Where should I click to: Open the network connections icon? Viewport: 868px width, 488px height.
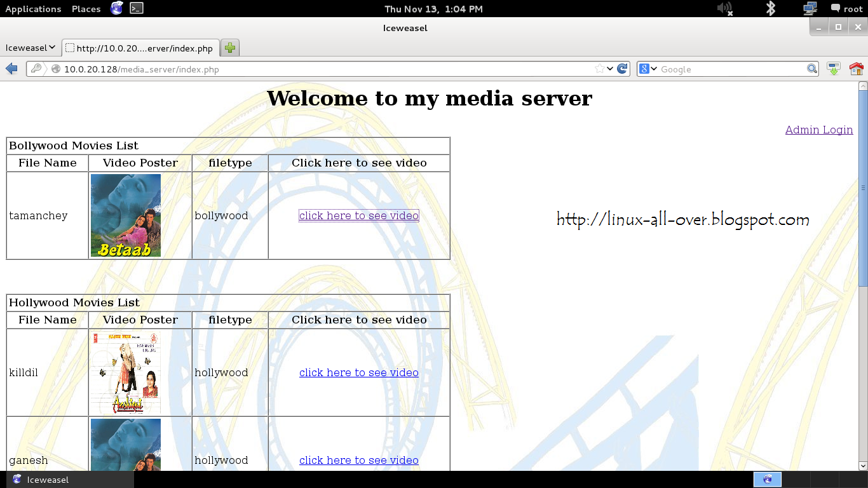pyautogui.click(x=810, y=8)
